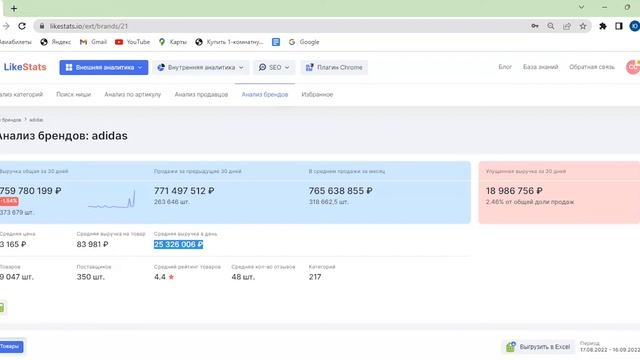Switch to Поиск ниши tab
The image size is (640, 360).
pyautogui.click(x=73, y=94)
